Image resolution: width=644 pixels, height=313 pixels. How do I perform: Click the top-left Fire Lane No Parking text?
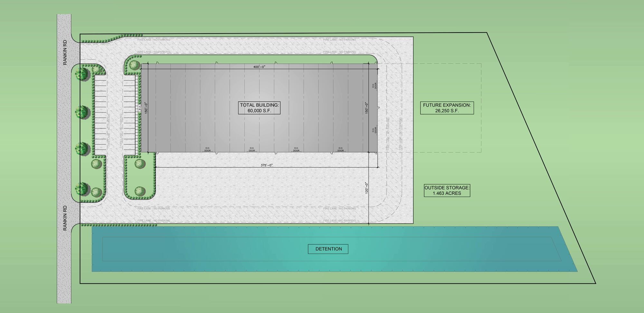click(x=154, y=40)
